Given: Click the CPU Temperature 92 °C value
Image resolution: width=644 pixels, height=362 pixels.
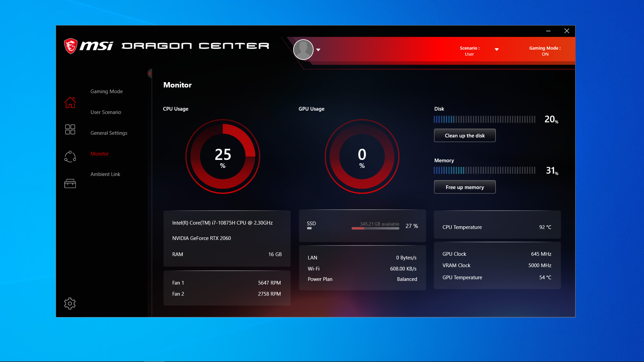Looking at the screenshot, I should click(545, 227).
